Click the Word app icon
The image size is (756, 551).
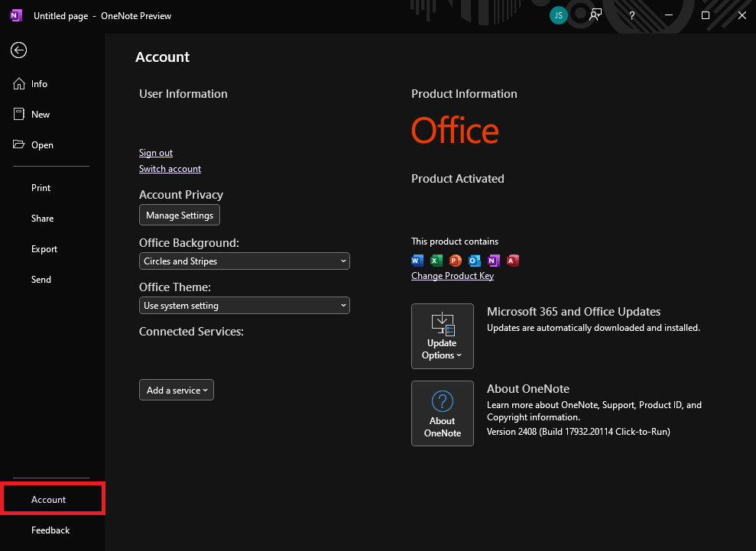417,261
